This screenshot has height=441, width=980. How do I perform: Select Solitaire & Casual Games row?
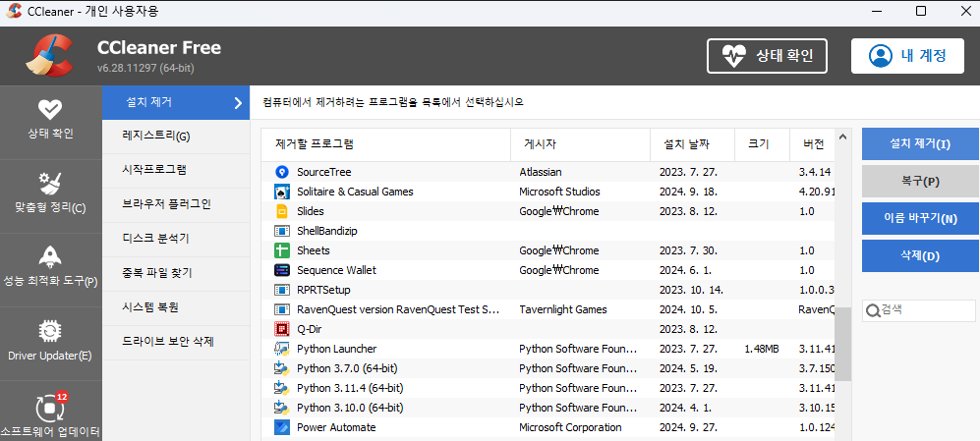pos(355,192)
